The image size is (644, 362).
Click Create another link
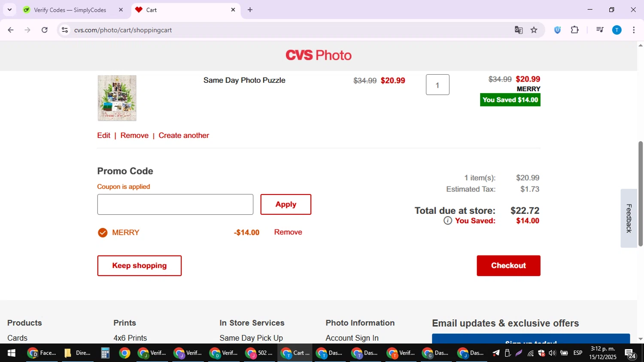(x=184, y=135)
